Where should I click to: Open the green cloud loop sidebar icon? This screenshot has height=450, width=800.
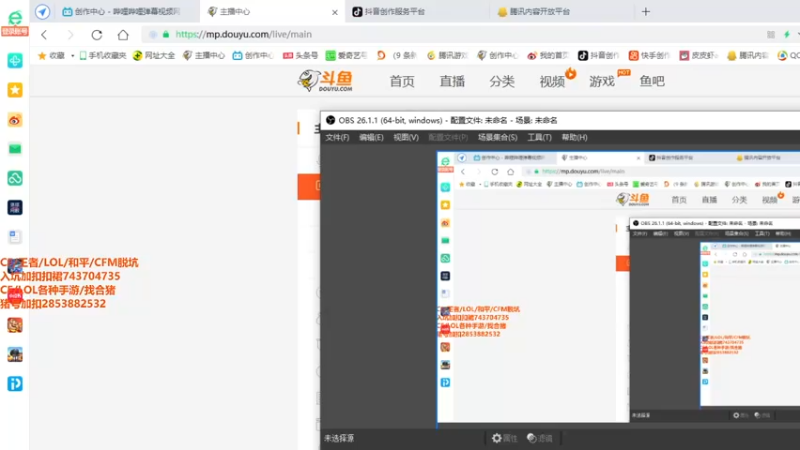(15, 178)
